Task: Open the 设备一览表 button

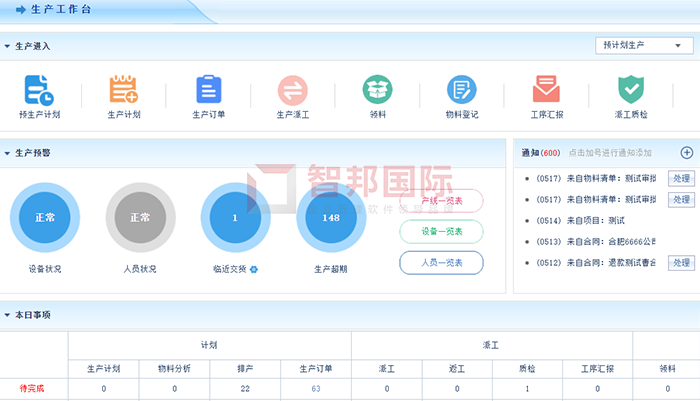Action: pyautogui.click(x=441, y=231)
